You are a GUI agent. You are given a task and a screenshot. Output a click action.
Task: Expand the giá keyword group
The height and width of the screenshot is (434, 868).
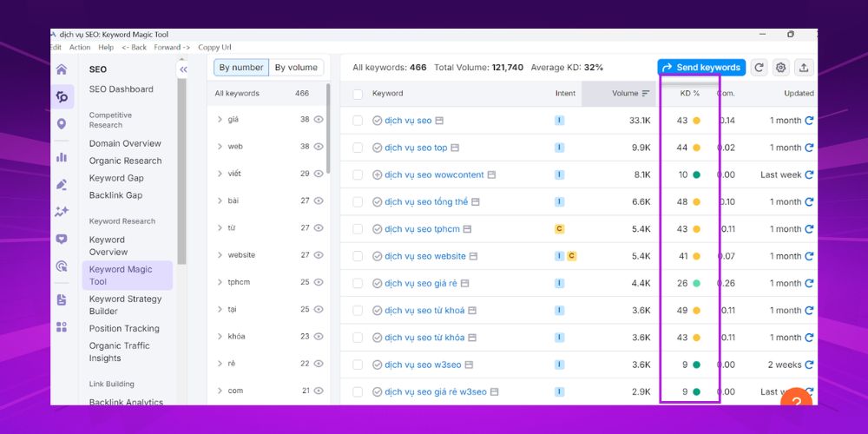pyautogui.click(x=220, y=119)
